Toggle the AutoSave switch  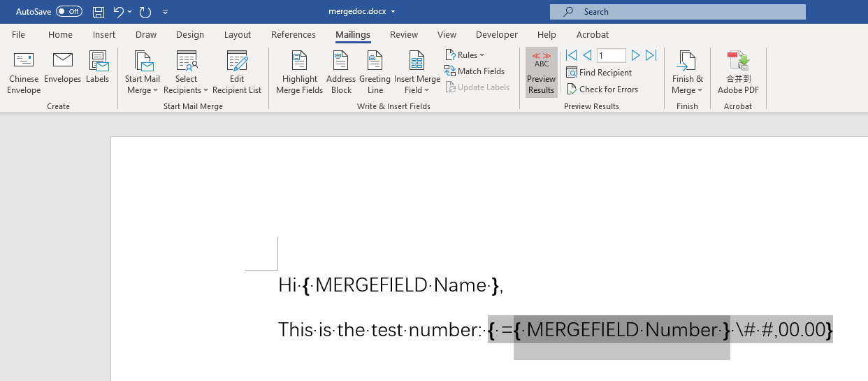[x=69, y=11]
